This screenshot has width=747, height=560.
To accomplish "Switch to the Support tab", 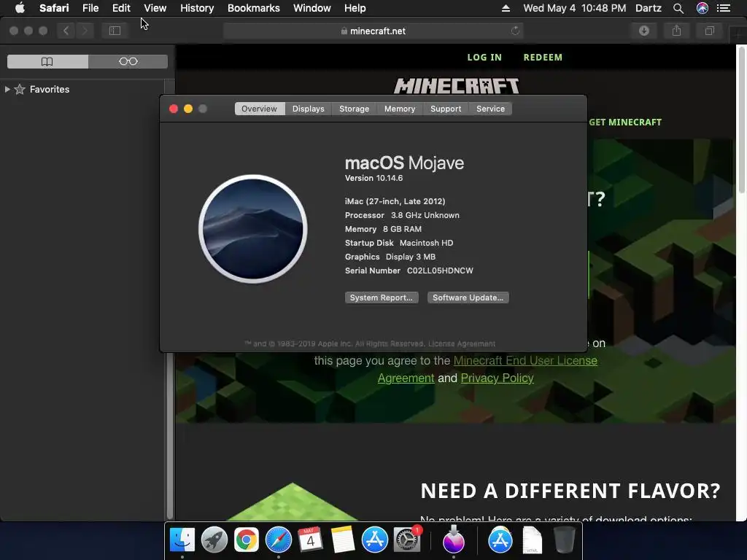I will click(x=446, y=109).
